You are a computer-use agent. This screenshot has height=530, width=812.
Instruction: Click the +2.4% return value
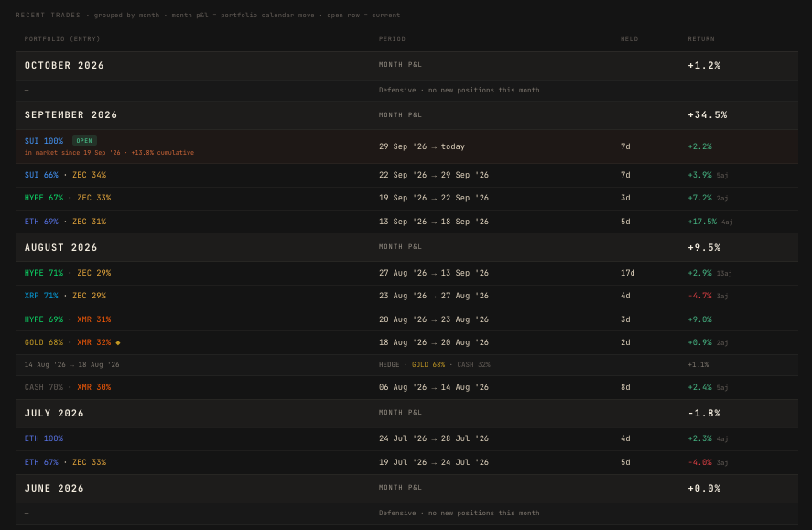699,387
